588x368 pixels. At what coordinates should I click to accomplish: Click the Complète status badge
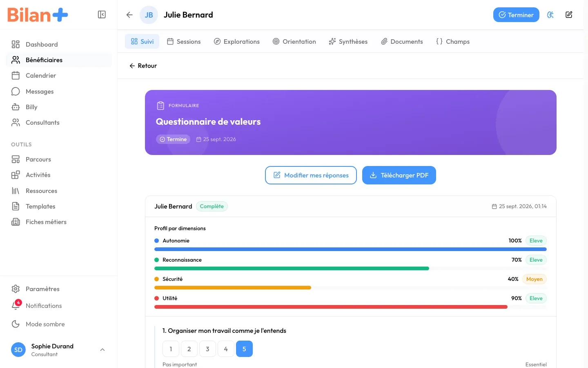tap(212, 206)
